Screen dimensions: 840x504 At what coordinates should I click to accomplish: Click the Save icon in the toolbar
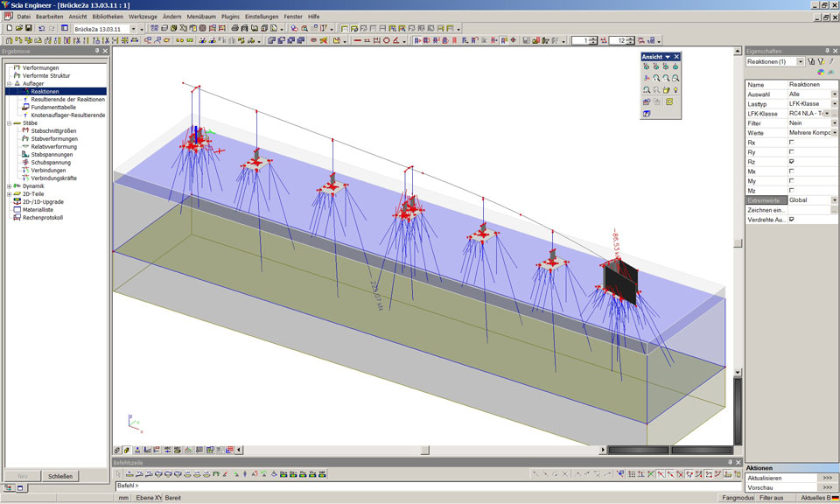pos(28,28)
